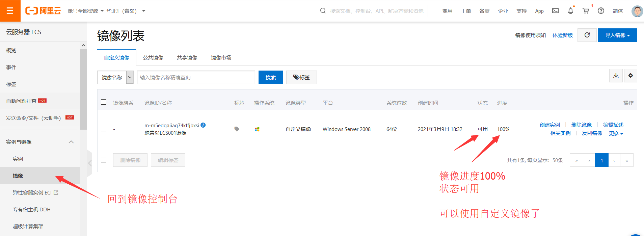Click 相关实例 link
This screenshot has width=644, height=236.
pos(560,133)
